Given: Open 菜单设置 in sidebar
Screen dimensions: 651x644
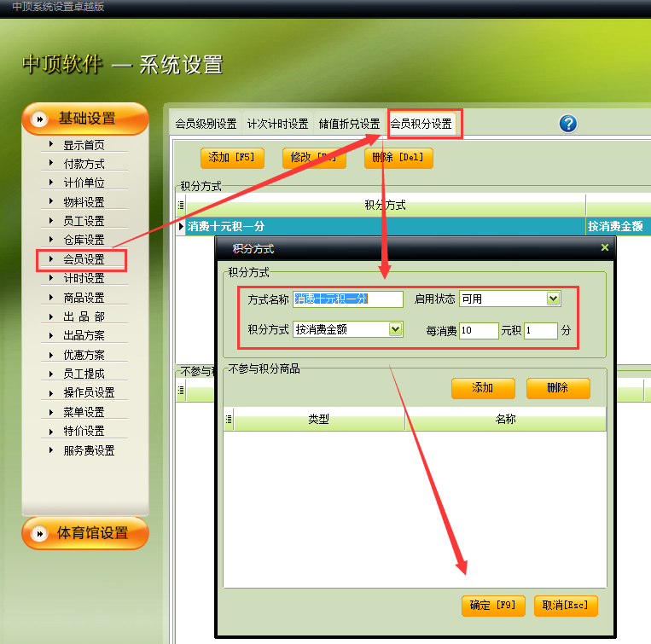Looking at the screenshot, I should (x=84, y=412).
